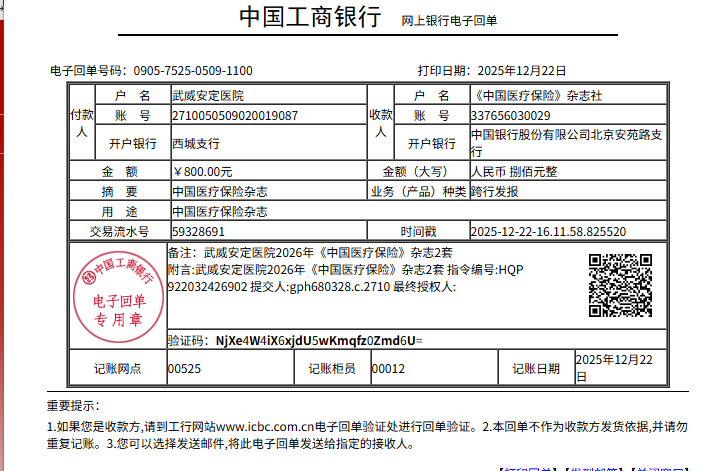Click the payer name 武威安定医院 cell

coord(207,96)
